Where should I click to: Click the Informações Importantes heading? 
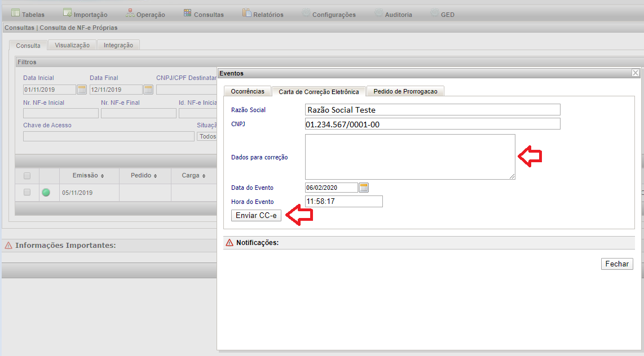point(65,245)
